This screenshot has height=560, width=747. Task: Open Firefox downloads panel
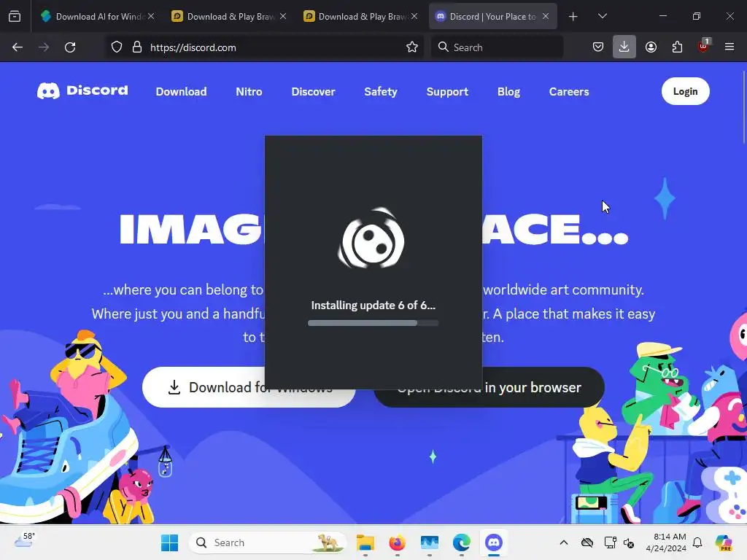pos(624,47)
